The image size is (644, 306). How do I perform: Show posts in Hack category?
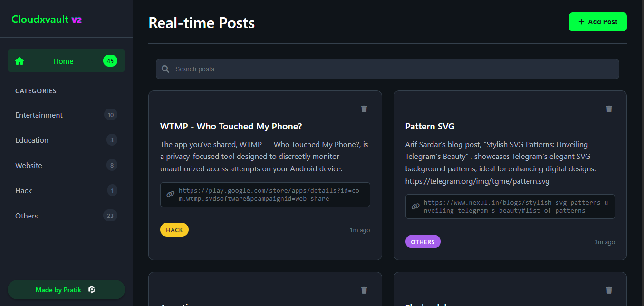click(x=24, y=190)
